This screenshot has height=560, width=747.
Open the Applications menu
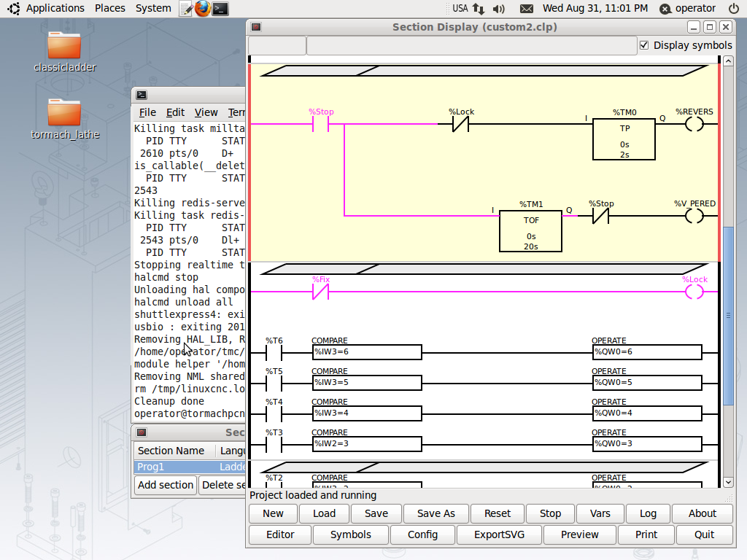[55, 9]
